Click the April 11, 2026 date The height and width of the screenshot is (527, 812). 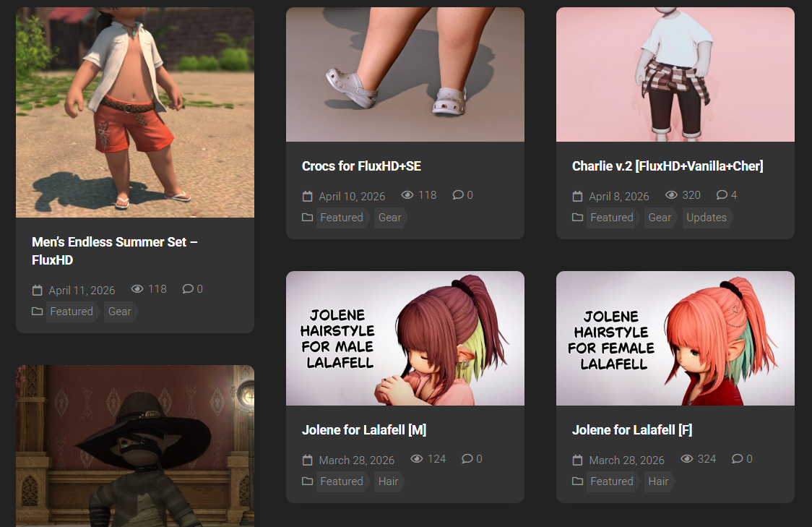(x=82, y=290)
